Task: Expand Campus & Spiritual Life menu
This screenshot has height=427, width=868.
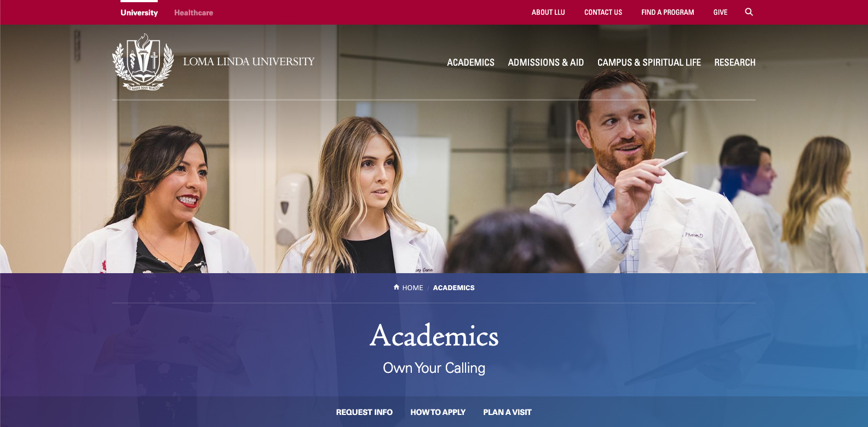Action: point(649,62)
